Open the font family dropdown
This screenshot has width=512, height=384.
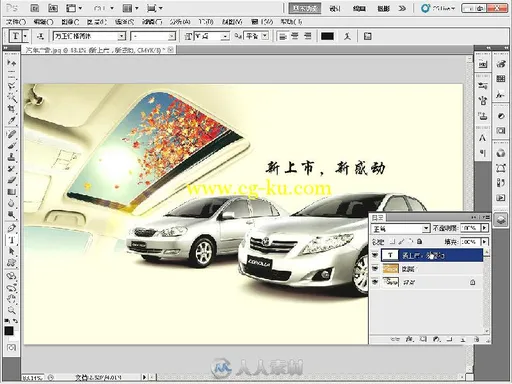(122, 36)
